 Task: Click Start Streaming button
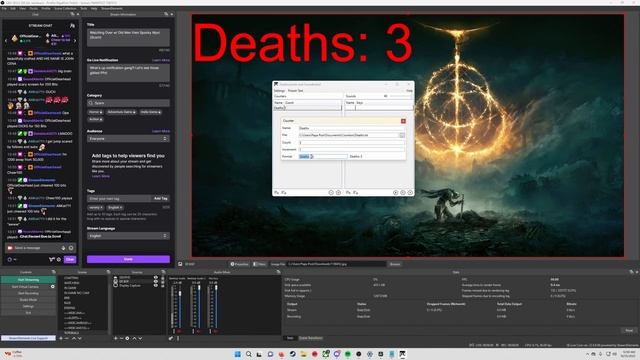pos(28,280)
